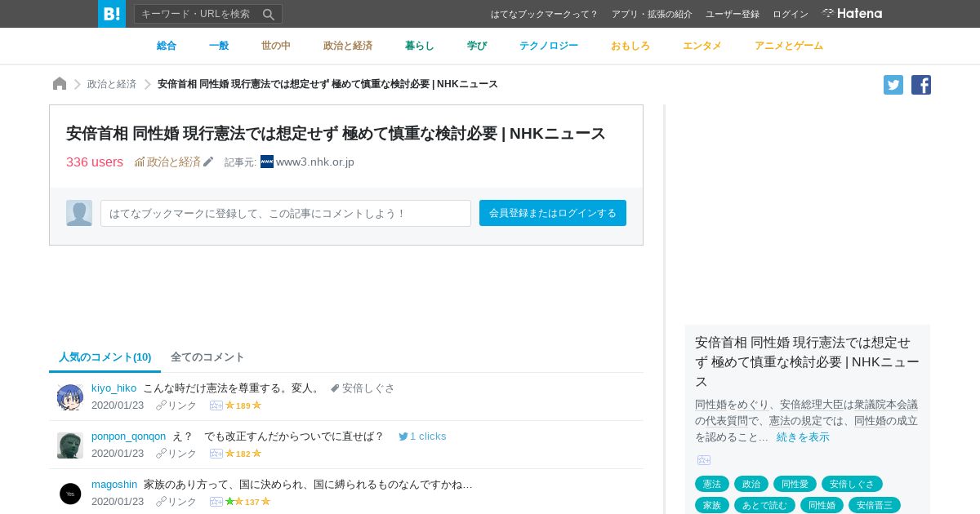Open permalink リンク for ponpon_qonqon's comment

click(176, 454)
